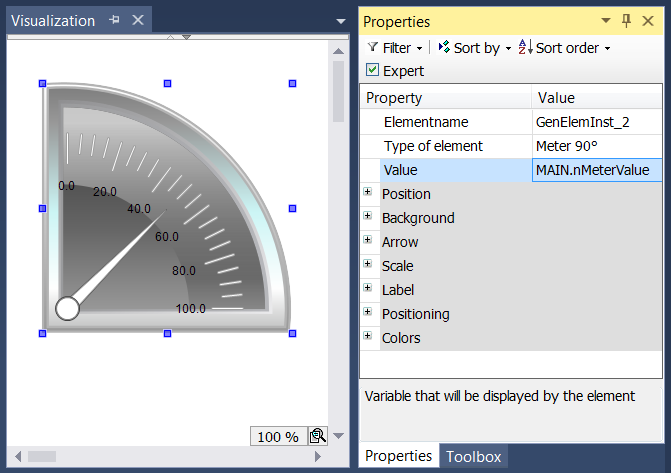Expand the Positioning property group
671x473 pixels.
click(368, 311)
